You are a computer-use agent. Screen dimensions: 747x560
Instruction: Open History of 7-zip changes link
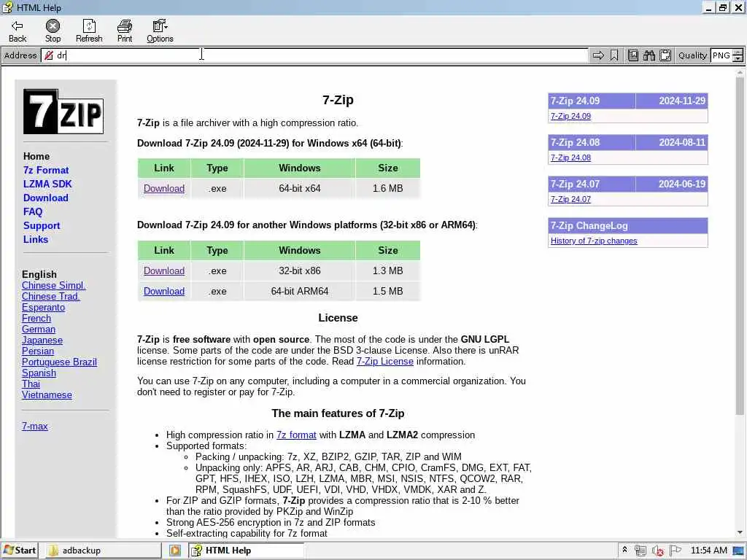594,241
